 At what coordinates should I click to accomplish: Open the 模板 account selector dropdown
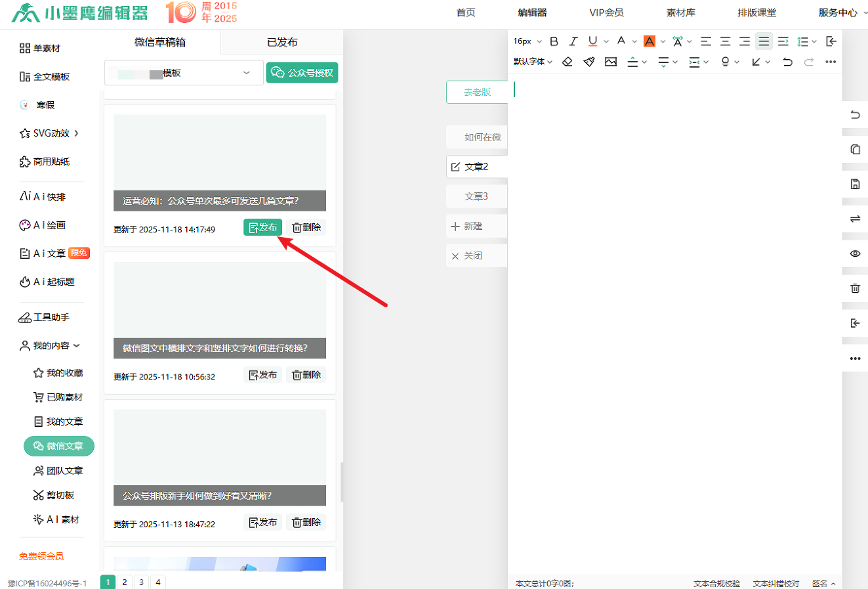click(184, 73)
